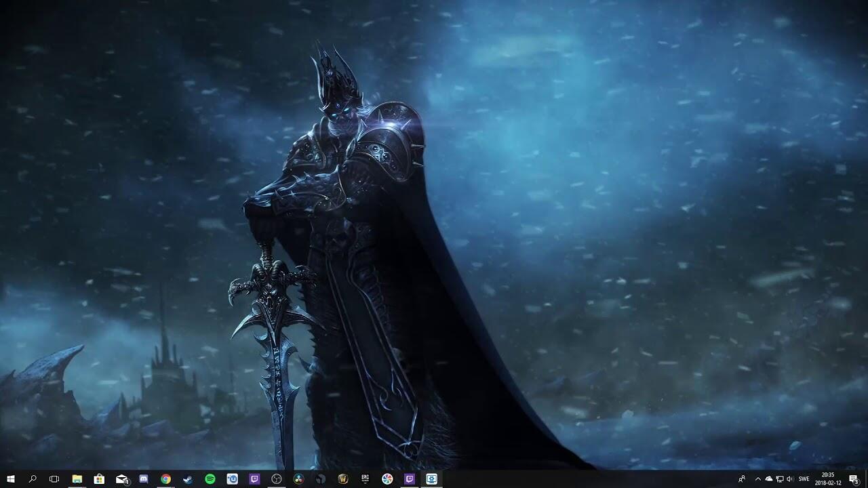
Task: Open OBS Studio from the taskbar
Action: click(x=277, y=479)
